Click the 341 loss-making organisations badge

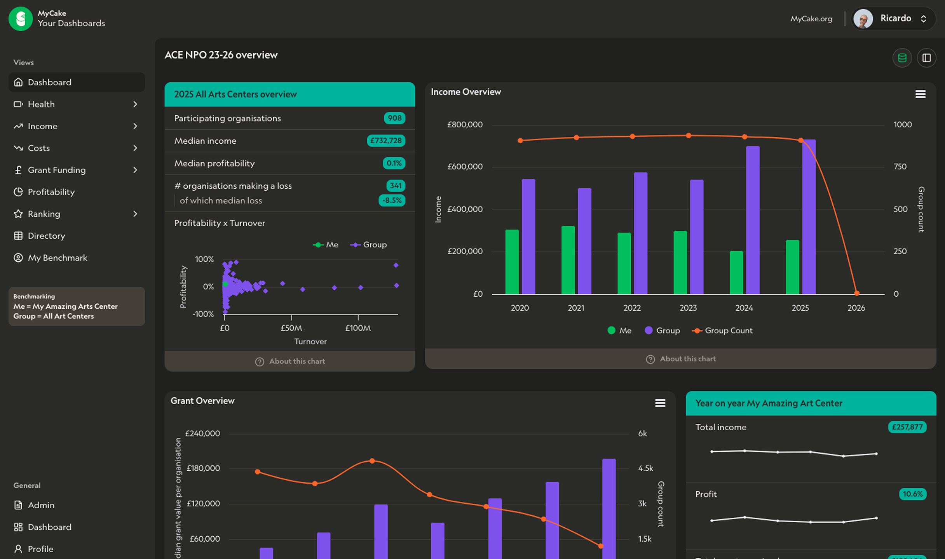click(x=396, y=186)
